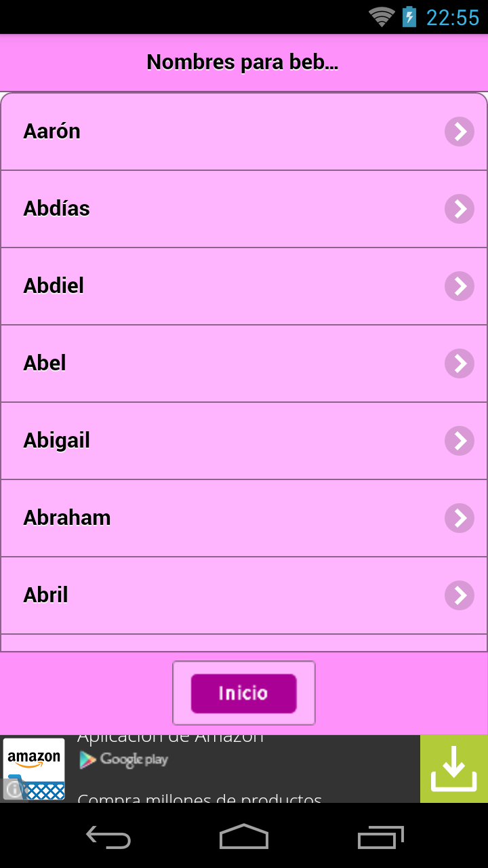Tap the green download icon in ad
Viewport: 488px width, 868px height.
(453, 769)
